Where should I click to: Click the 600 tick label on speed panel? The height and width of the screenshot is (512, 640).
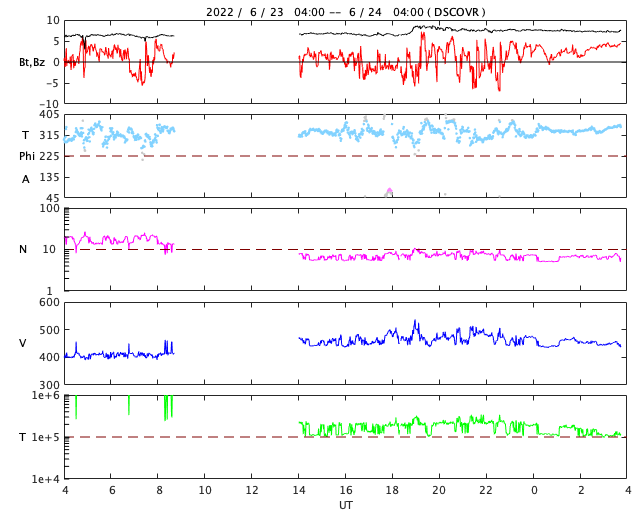tap(49, 303)
